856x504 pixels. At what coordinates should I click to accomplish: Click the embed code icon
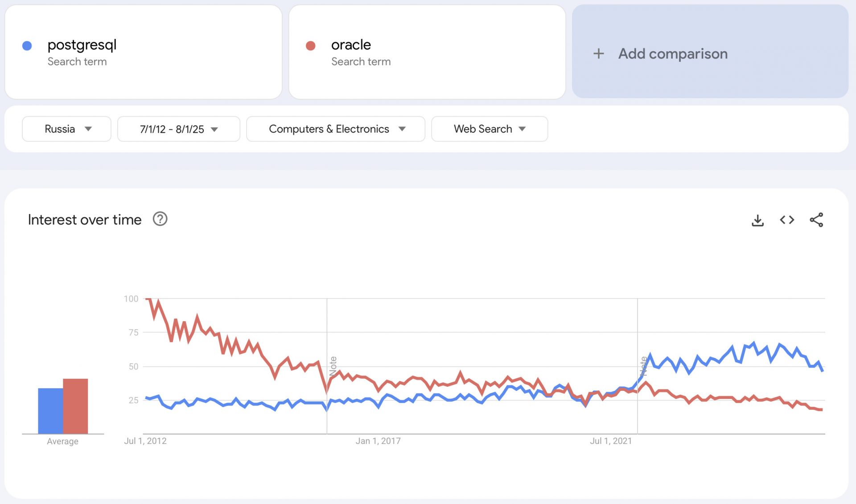787,220
